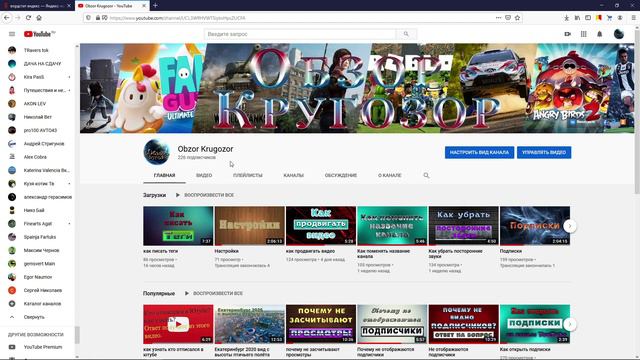Switch to the ОБСУЖДЕНИЕ tab
640x360 pixels.
pos(341,176)
